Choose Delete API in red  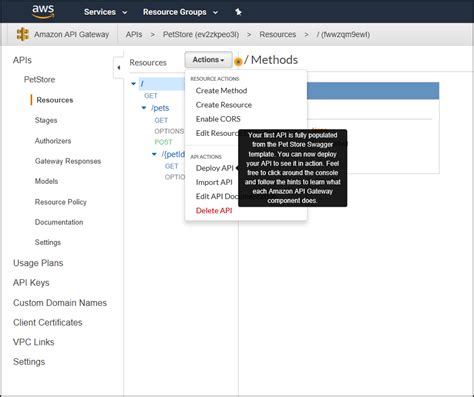pos(214,211)
